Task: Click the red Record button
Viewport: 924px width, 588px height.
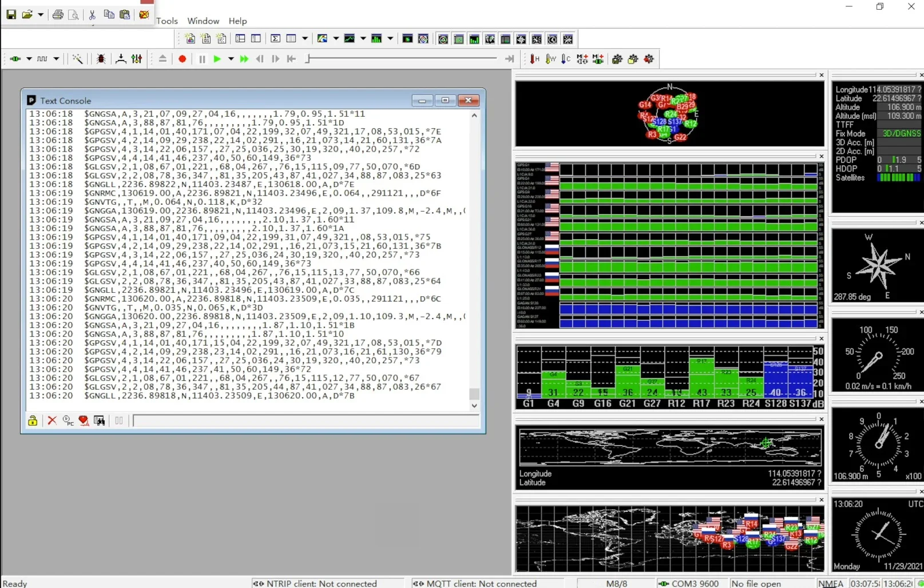Action: [183, 59]
